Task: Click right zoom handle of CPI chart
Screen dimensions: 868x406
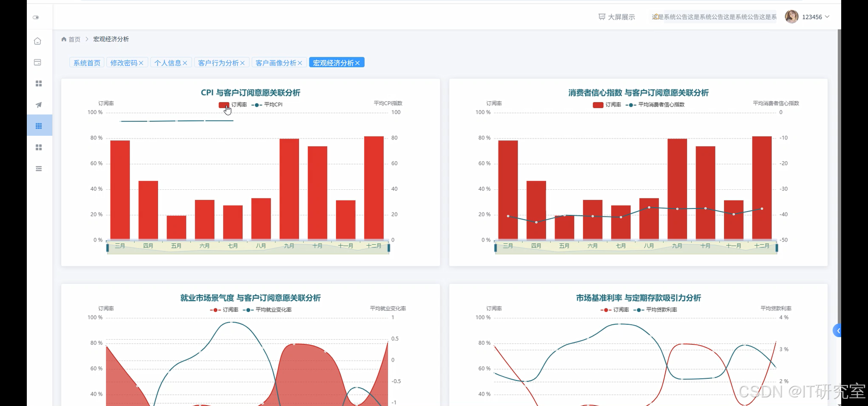Action: tap(389, 248)
